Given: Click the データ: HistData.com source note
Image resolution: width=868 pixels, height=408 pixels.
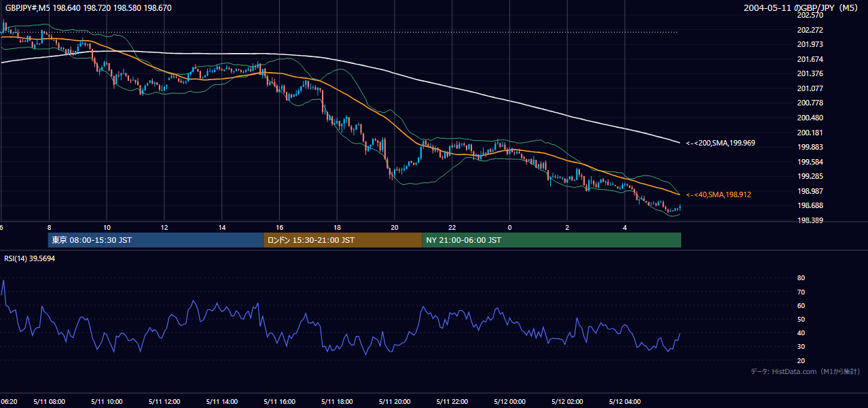Looking at the screenshot, I should [805, 371].
